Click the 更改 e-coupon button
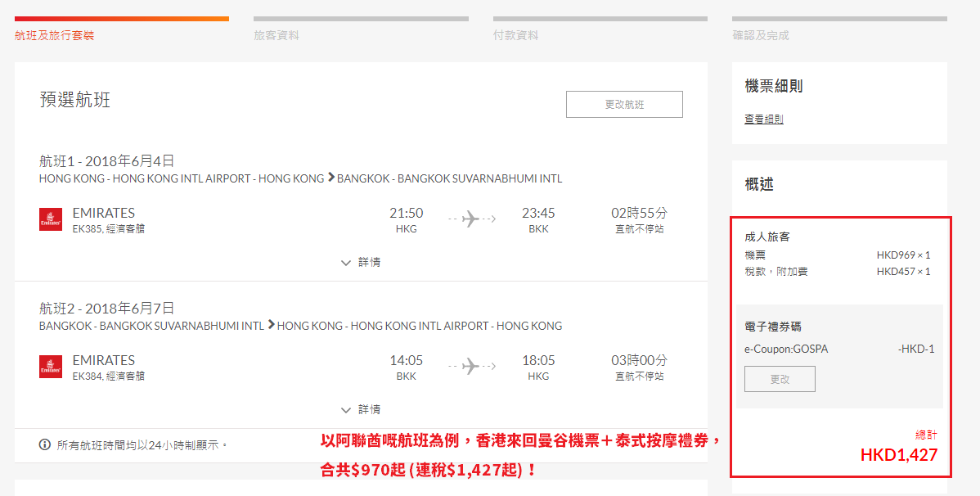The height and width of the screenshot is (496, 980). (780, 379)
